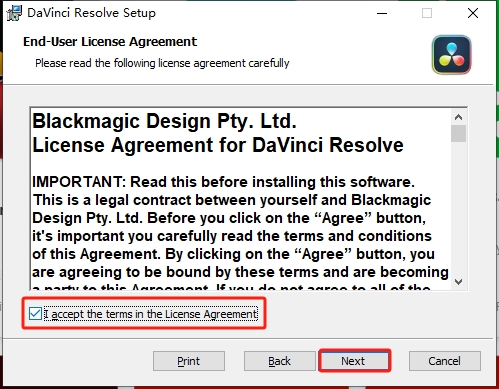Viewport: 499px width, 389px height.
Task: Click the DaVinci Resolve logo
Action: [x=451, y=55]
